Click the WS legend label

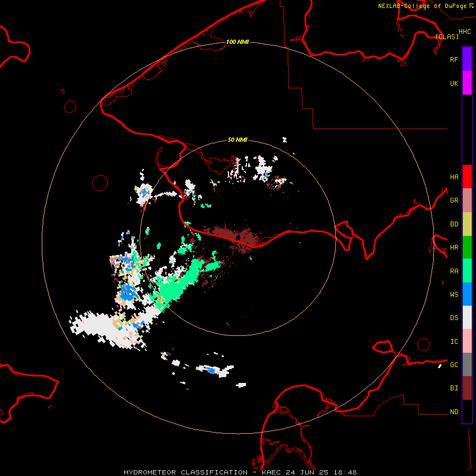point(454,294)
